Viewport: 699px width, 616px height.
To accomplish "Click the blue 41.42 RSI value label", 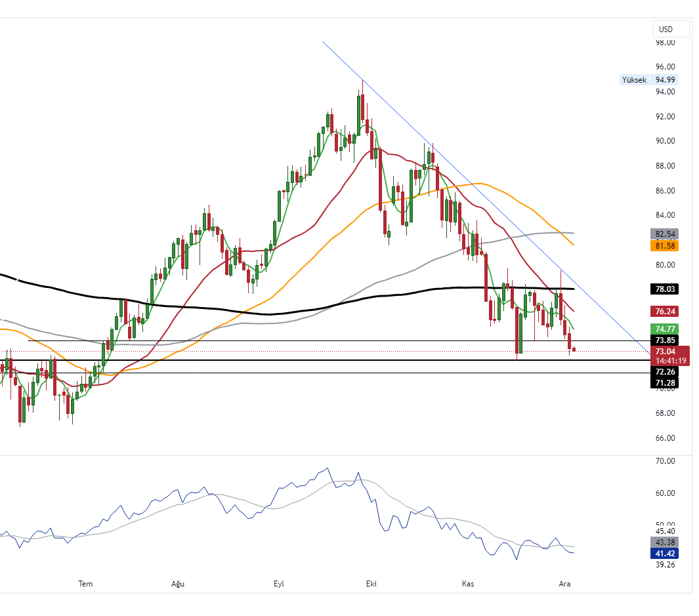I will tap(664, 554).
